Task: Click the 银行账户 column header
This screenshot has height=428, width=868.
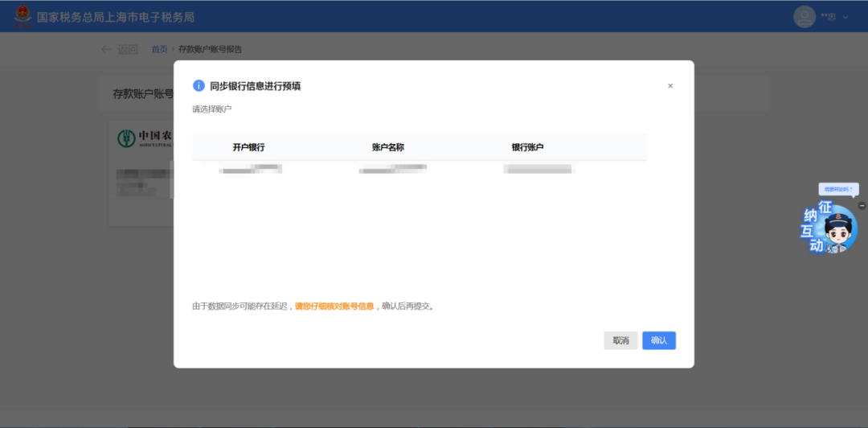Action: (x=527, y=147)
